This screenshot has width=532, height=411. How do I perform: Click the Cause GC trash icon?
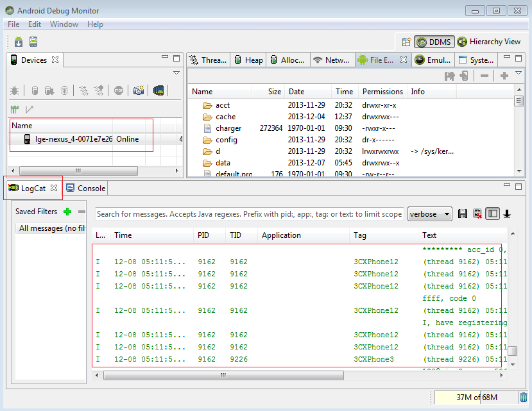click(64, 90)
